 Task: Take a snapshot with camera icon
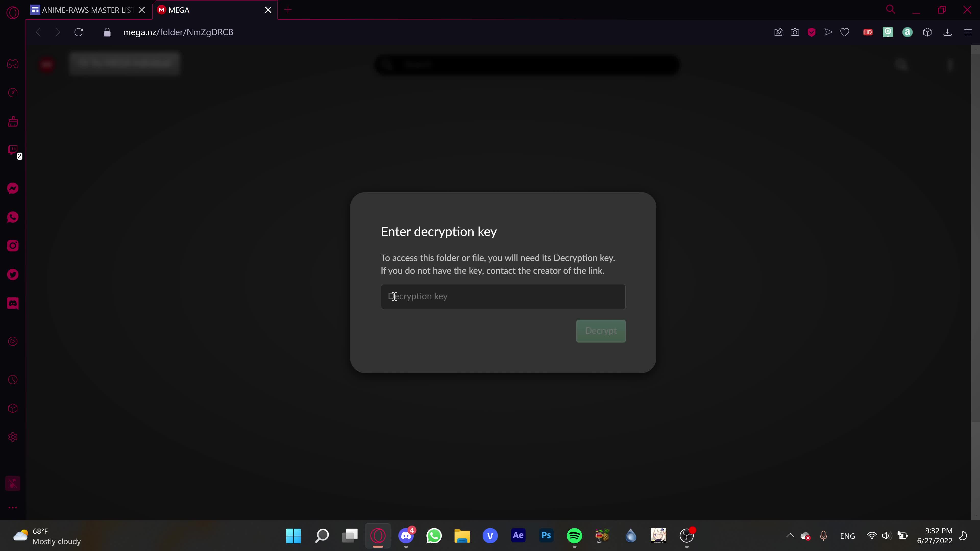coord(795,32)
